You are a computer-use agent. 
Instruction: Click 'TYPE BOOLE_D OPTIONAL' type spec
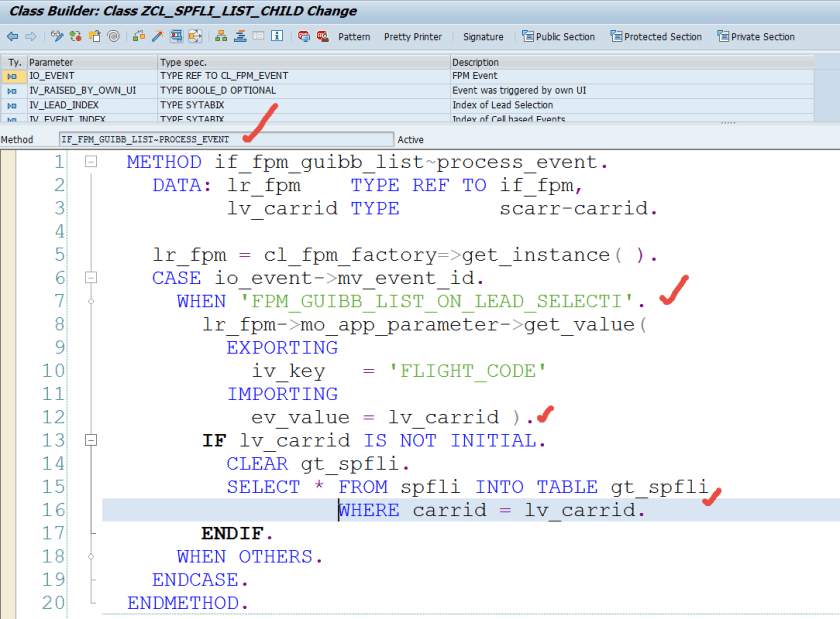click(218, 91)
